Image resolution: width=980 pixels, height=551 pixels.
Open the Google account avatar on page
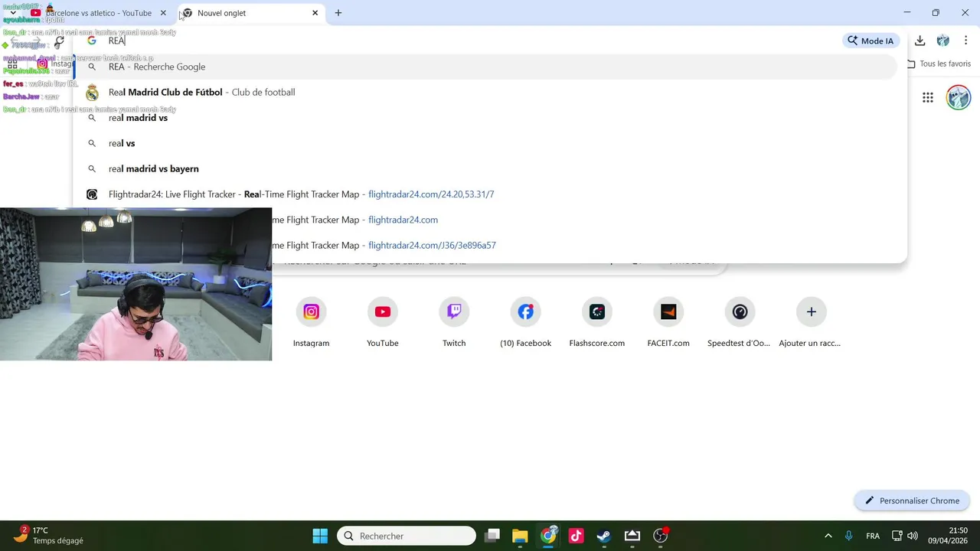(959, 97)
